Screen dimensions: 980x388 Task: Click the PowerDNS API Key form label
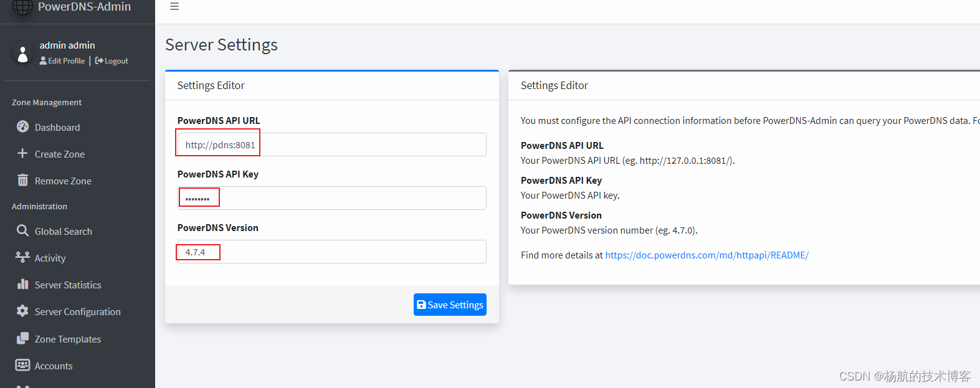218,174
